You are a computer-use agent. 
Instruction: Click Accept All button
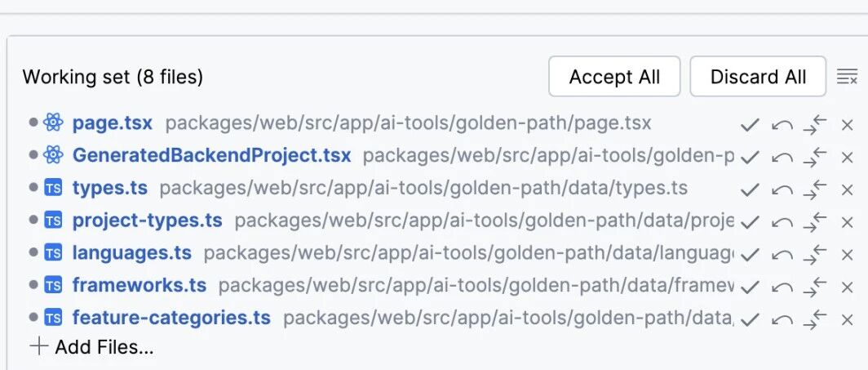click(x=614, y=77)
